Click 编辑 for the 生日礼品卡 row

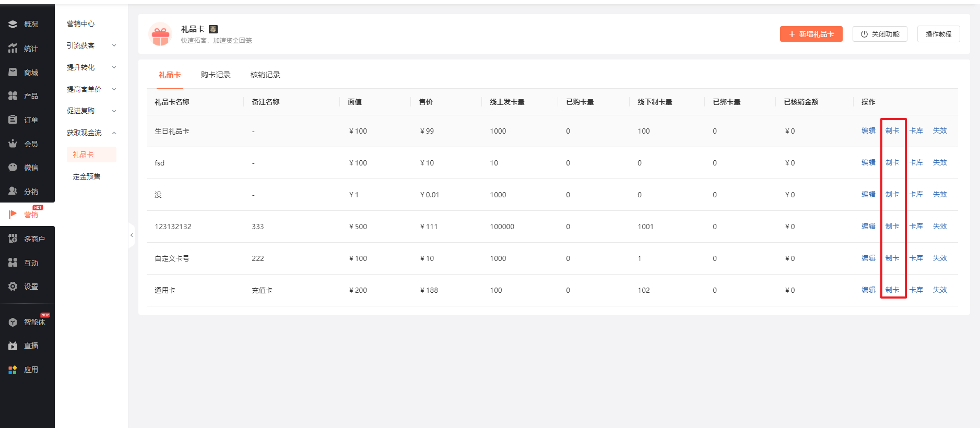click(868, 130)
